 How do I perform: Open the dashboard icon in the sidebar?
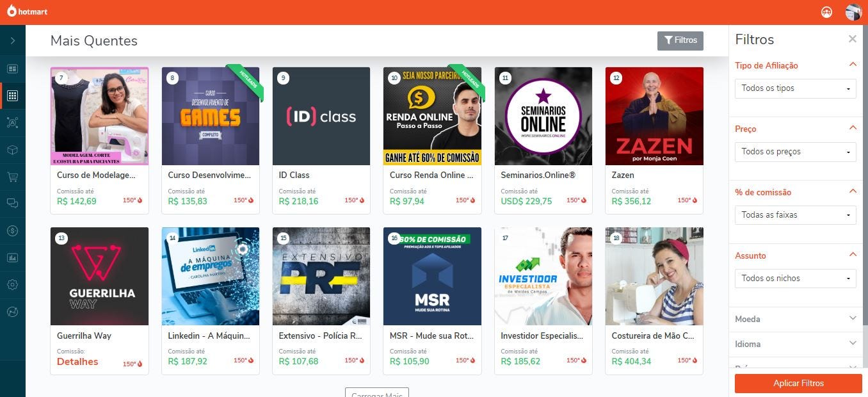click(x=12, y=69)
